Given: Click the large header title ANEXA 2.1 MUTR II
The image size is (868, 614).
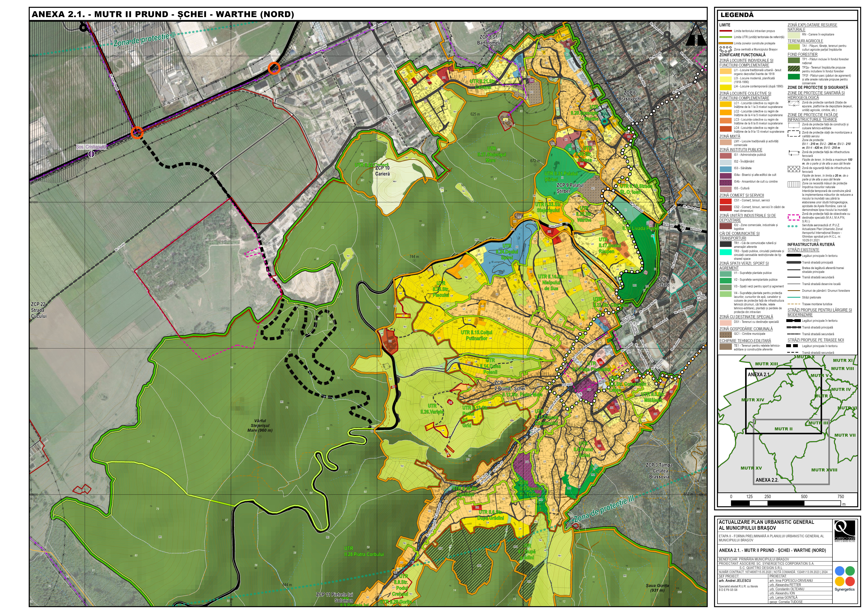Looking at the screenshot, I should 163,14.
